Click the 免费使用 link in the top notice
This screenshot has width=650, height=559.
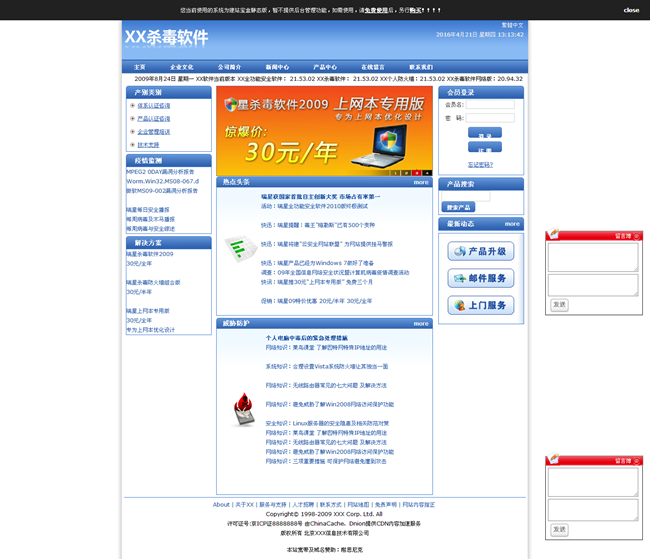tap(376, 10)
